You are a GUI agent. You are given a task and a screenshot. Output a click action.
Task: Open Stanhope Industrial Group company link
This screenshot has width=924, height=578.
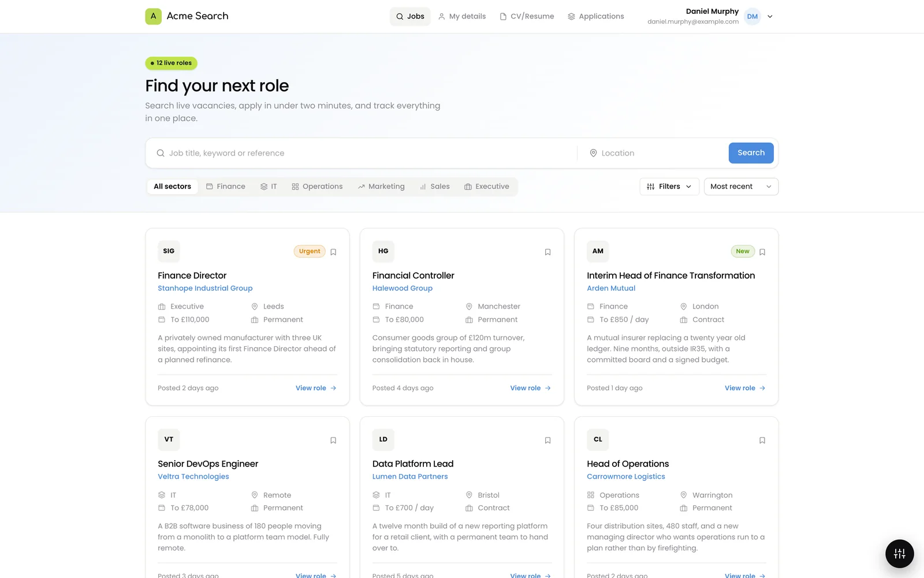205,288
